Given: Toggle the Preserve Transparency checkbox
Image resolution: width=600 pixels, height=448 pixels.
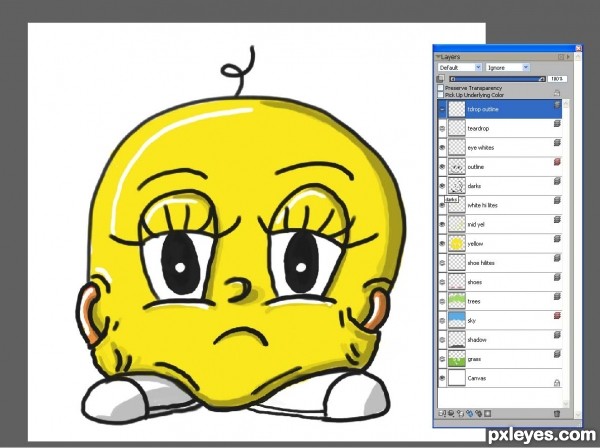Looking at the screenshot, I should click(x=440, y=88).
